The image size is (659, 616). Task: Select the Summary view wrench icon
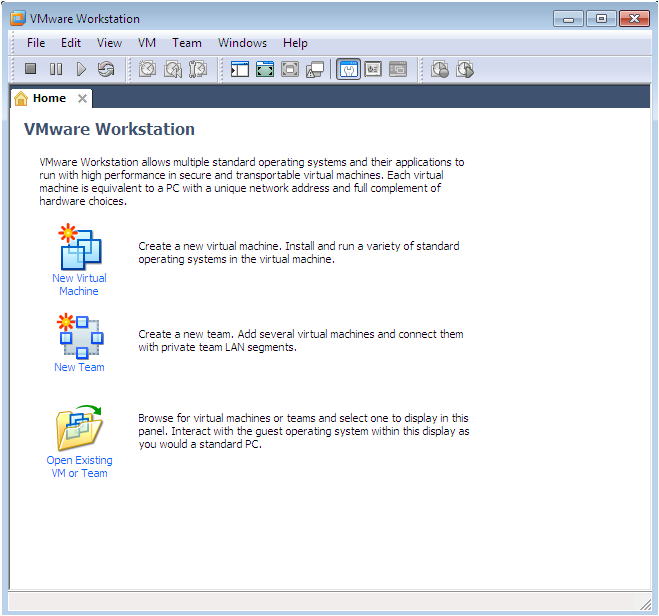[x=348, y=69]
